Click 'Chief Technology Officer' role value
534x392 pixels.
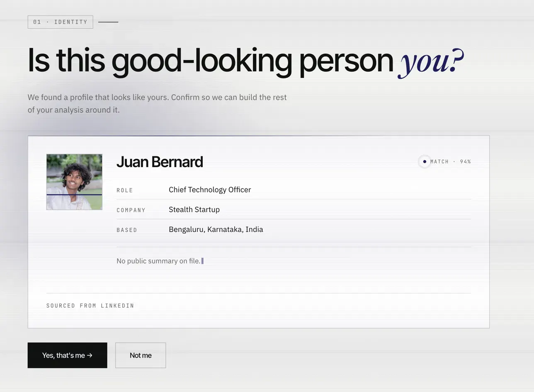[210, 190]
